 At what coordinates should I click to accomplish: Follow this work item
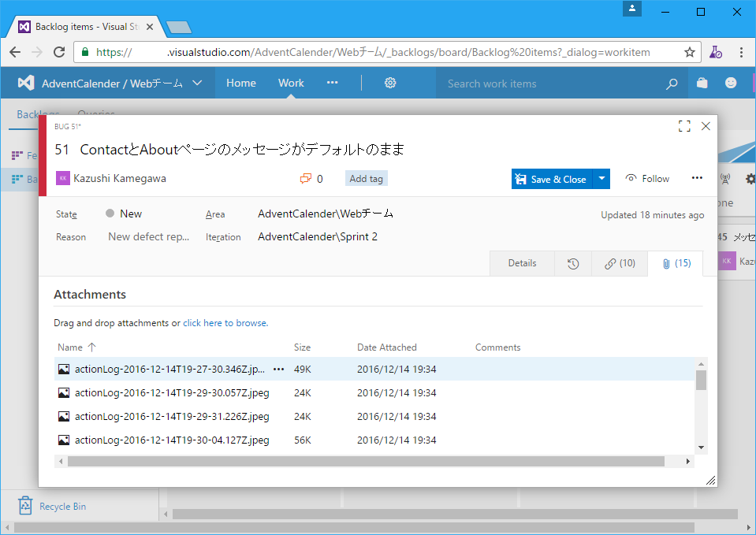(647, 179)
